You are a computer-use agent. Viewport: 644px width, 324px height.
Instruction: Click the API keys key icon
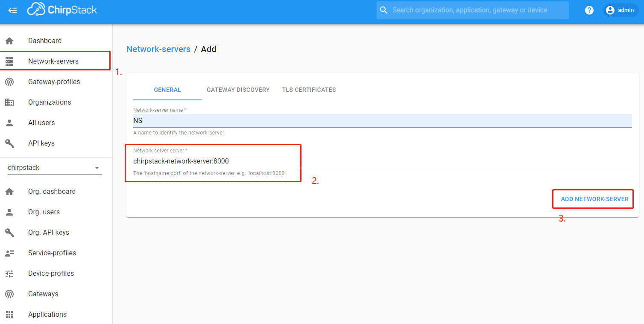coord(9,143)
